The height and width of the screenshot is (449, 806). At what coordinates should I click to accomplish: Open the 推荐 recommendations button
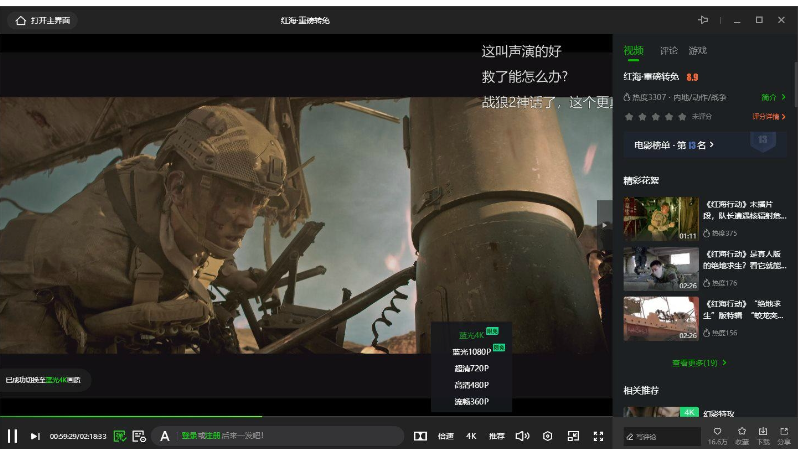497,436
